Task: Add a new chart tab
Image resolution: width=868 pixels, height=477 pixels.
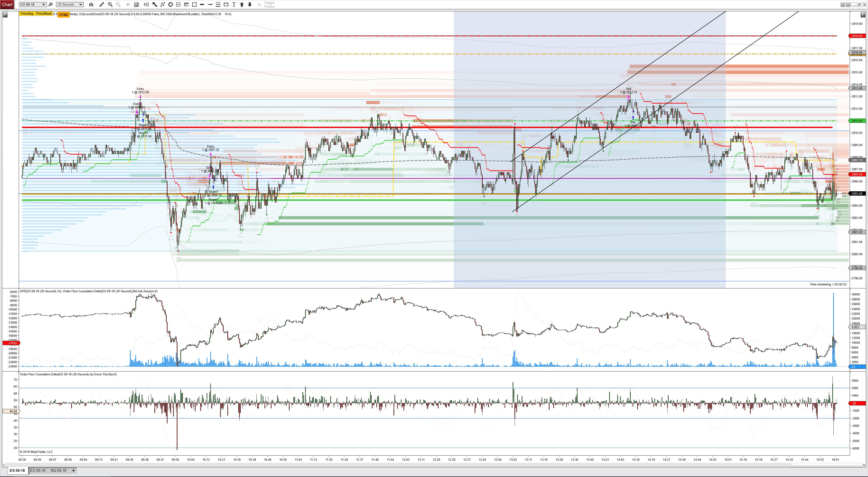Action: click(73, 471)
